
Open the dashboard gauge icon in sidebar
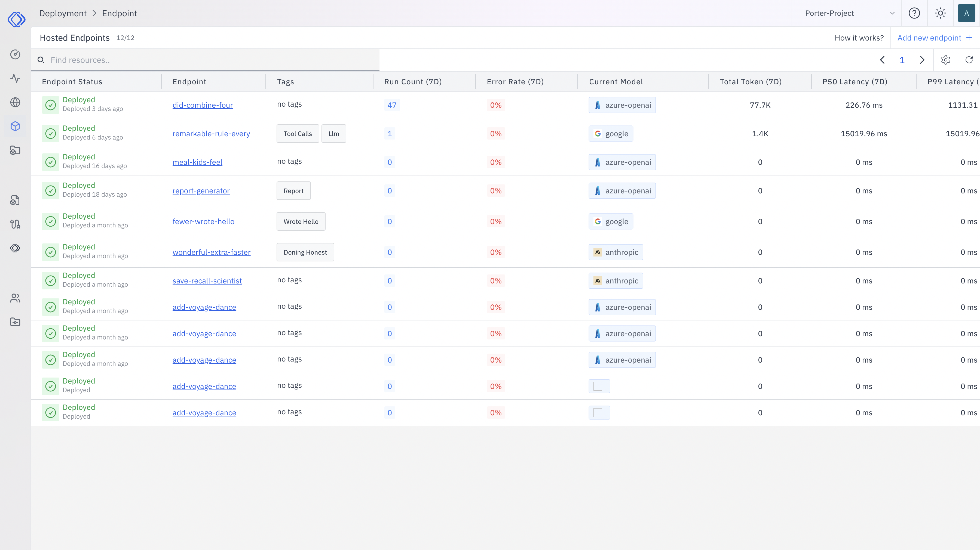click(15, 54)
